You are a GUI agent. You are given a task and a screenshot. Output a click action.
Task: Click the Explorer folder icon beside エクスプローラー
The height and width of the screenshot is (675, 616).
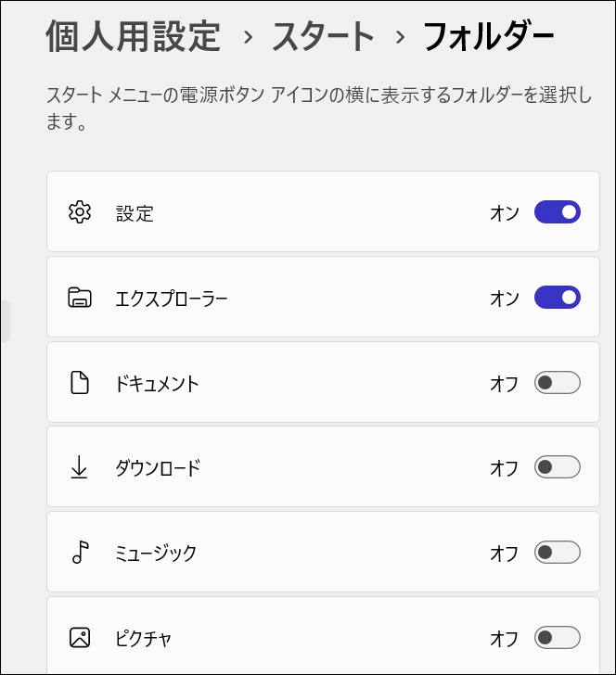[x=80, y=298]
